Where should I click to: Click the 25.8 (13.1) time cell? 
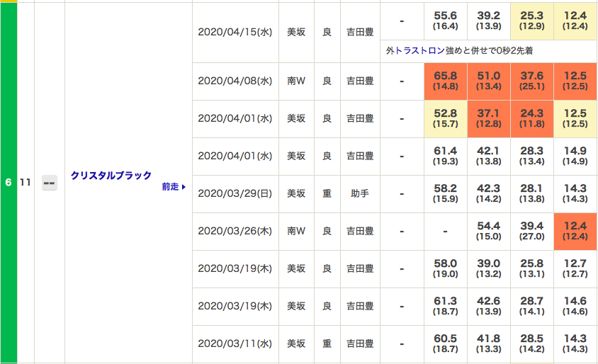[532, 268]
